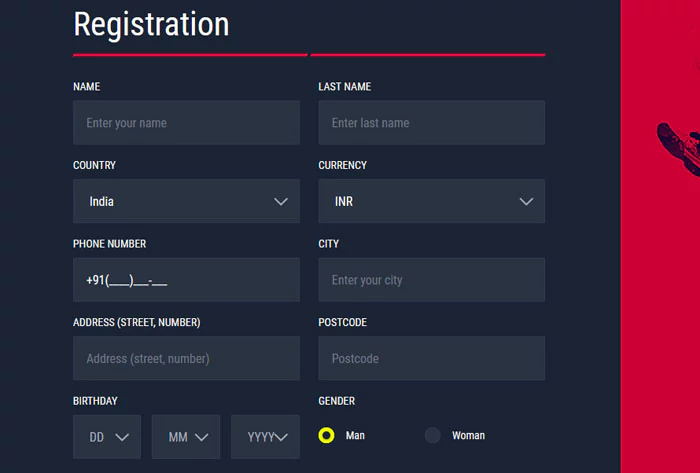The image size is (700, 473).
Task: Click the Postcode input field
Action: [431, 358]
